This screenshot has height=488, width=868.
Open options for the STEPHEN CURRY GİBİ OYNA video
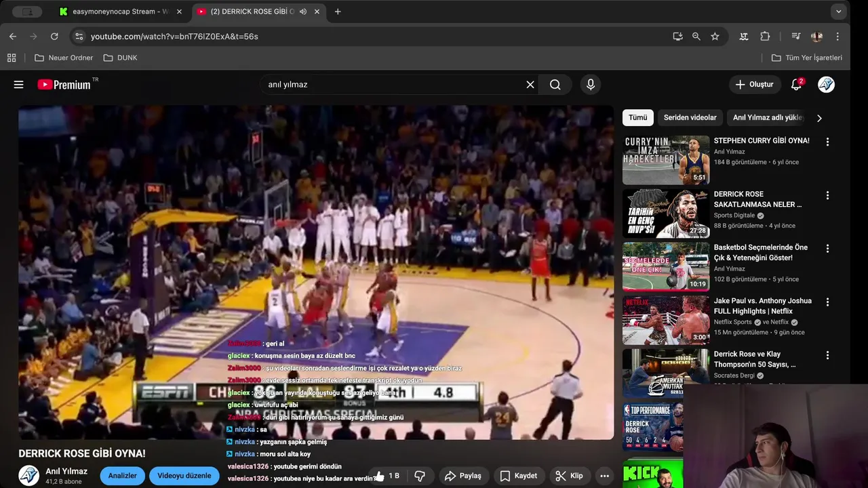tap(827, 142)
